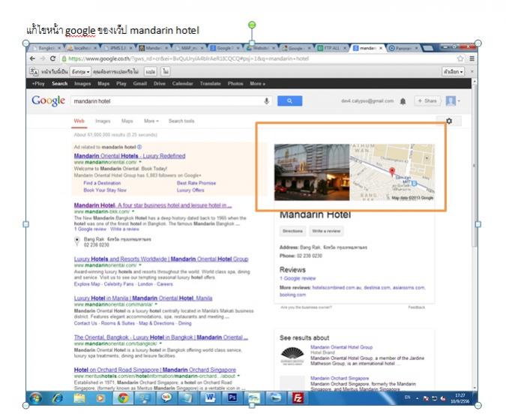Viewport: 506px width, 420px height.
Task: Switch to the iPMS browser tab
Action: tap(118, 48)
